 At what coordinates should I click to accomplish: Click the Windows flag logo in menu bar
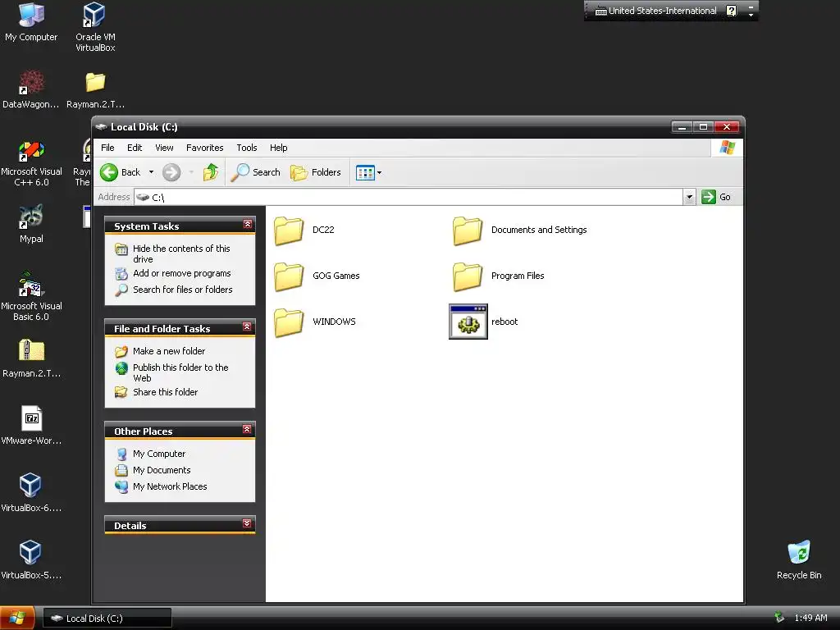[x=727, y=148]
